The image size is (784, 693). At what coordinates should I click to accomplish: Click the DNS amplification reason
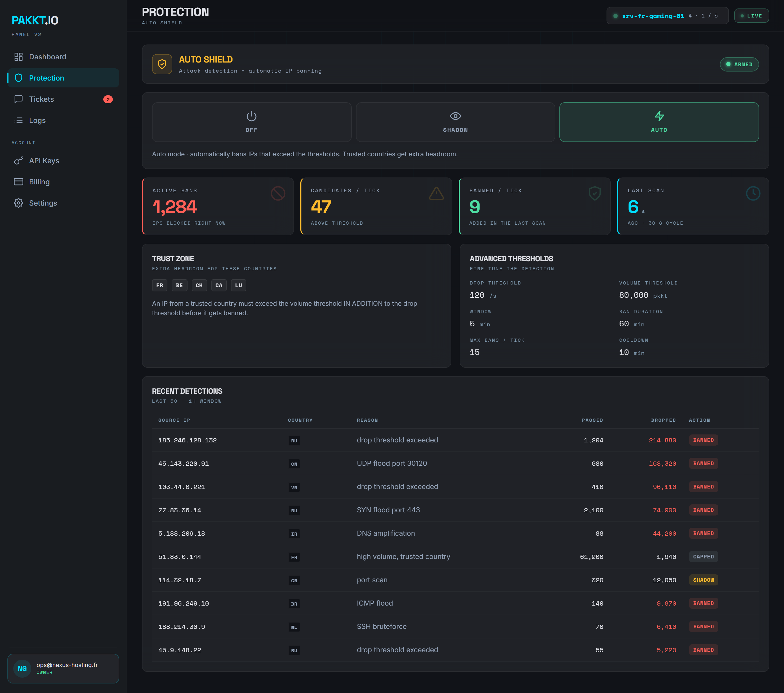click(x=386, y=533)
